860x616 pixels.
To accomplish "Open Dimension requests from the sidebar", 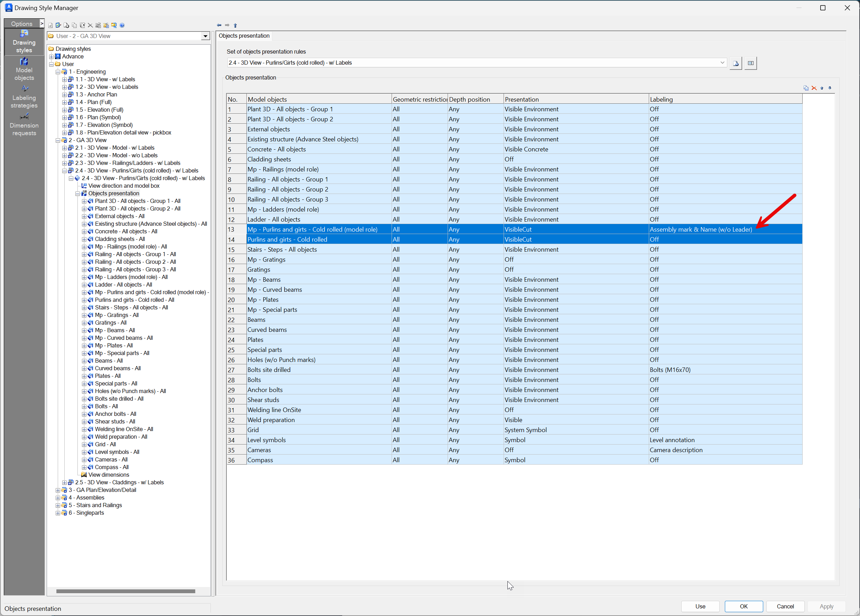I will pos(24,124).
